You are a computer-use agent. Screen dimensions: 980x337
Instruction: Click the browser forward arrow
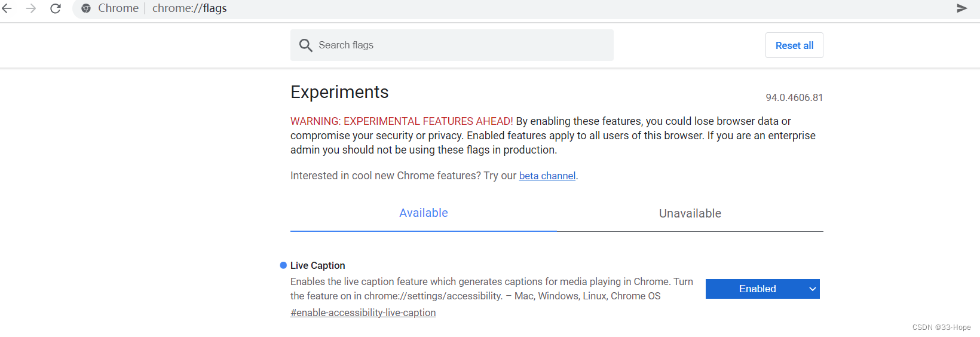31,8
